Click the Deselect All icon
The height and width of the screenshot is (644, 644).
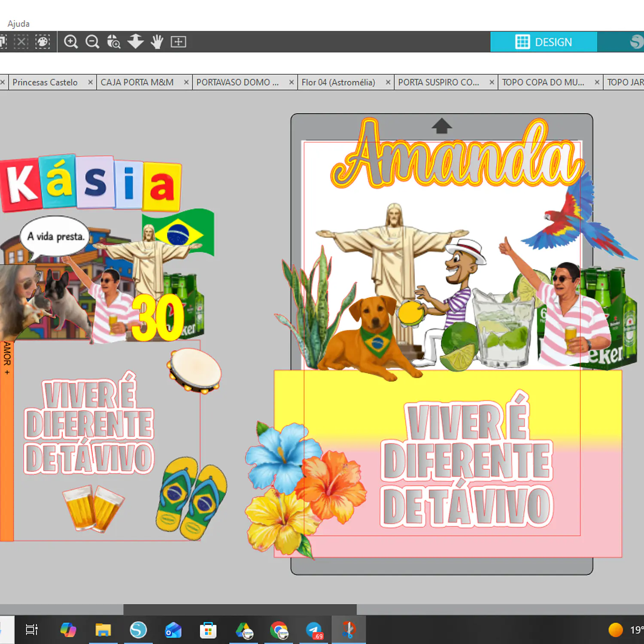[x=21, y=42]
